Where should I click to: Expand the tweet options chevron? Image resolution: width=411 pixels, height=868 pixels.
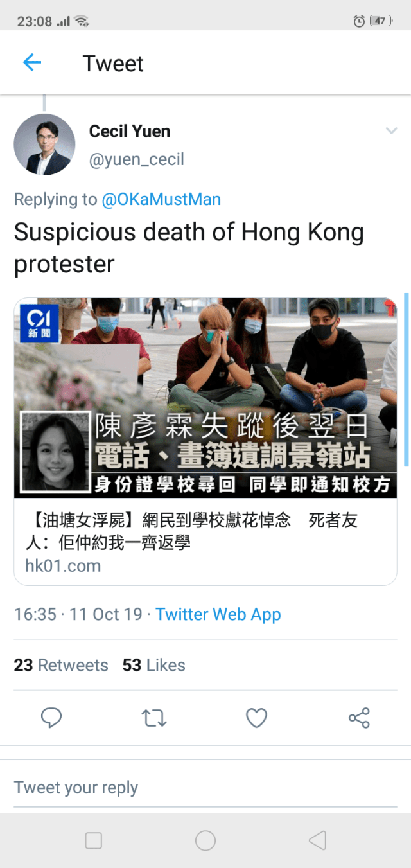tap(391, 131)
